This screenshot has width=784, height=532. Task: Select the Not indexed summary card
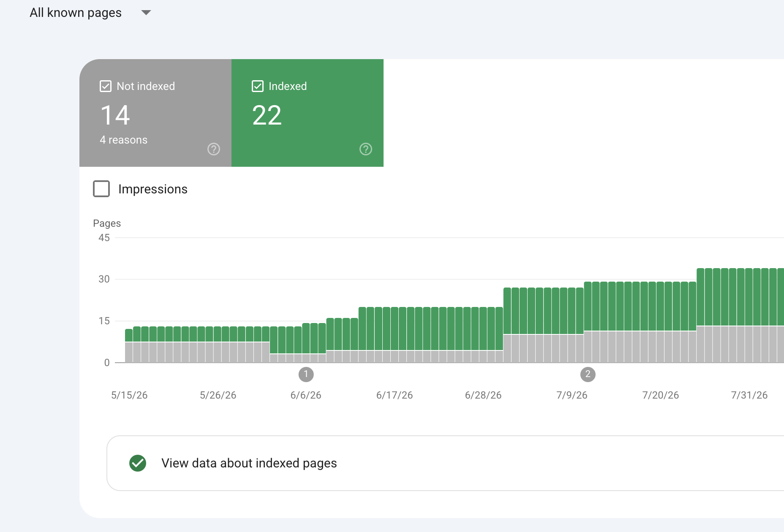tap(155, 113)
